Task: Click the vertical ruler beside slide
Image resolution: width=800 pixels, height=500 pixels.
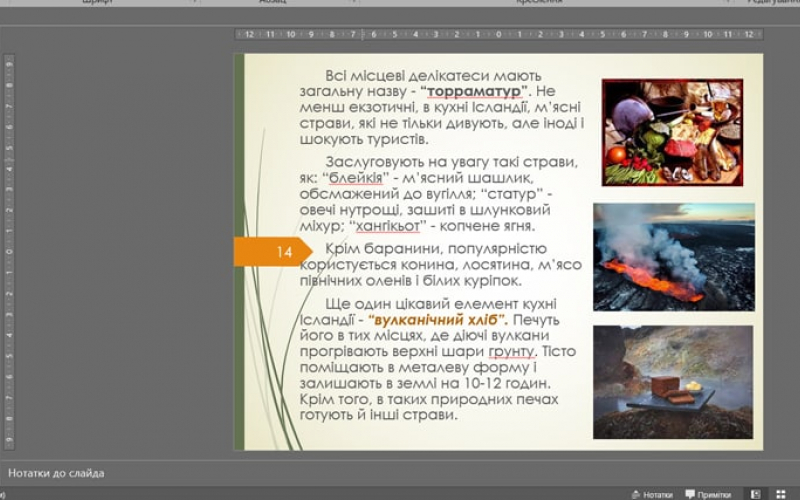Action: [9, 252]
